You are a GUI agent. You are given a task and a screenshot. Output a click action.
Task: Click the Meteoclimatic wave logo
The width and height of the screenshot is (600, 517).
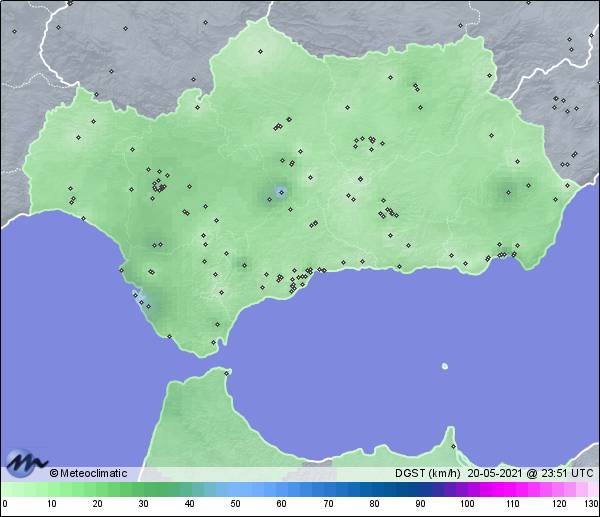coord(26,463)
